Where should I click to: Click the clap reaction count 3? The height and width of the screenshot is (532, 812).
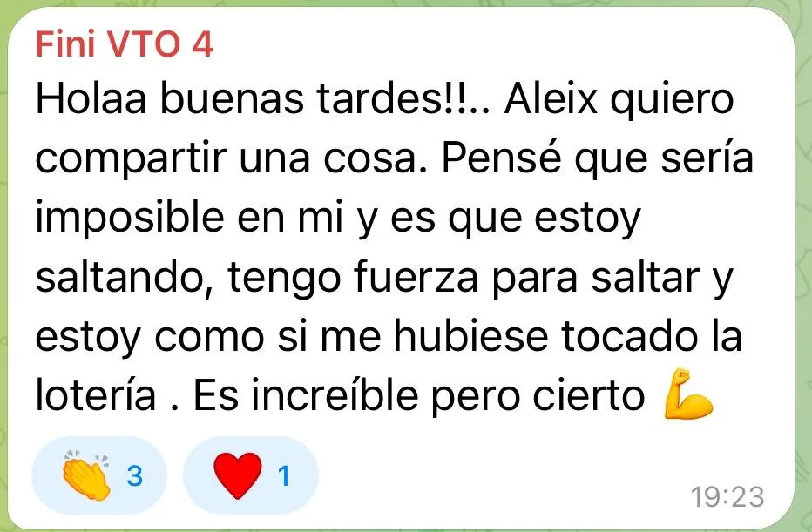tap(135, 475)
